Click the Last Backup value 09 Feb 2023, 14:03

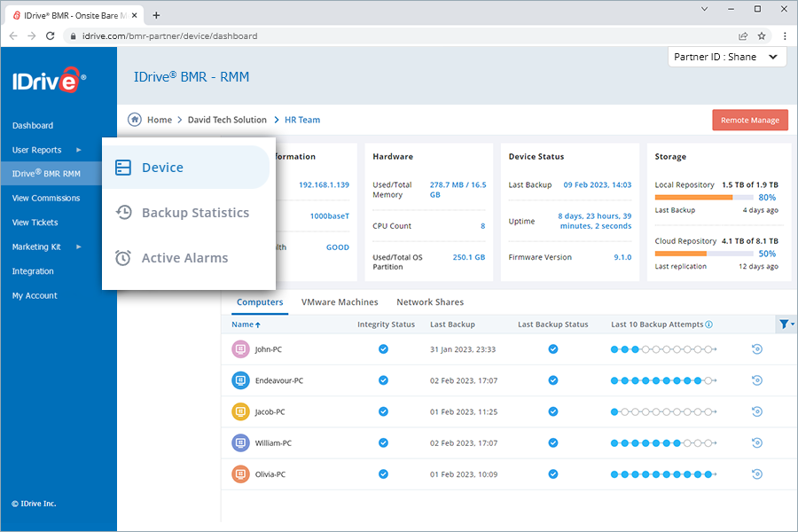tap(598, 184)
